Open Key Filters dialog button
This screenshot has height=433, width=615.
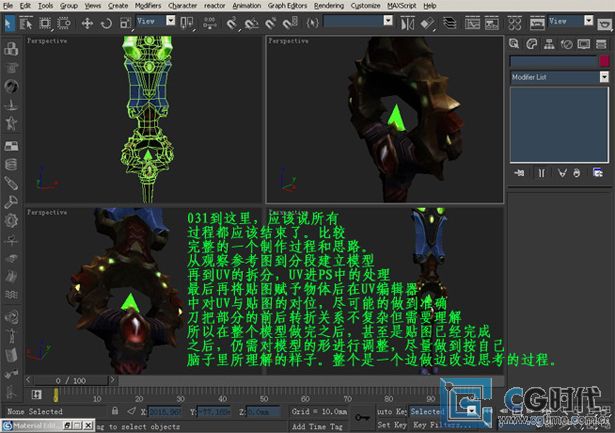pos(441,425)
